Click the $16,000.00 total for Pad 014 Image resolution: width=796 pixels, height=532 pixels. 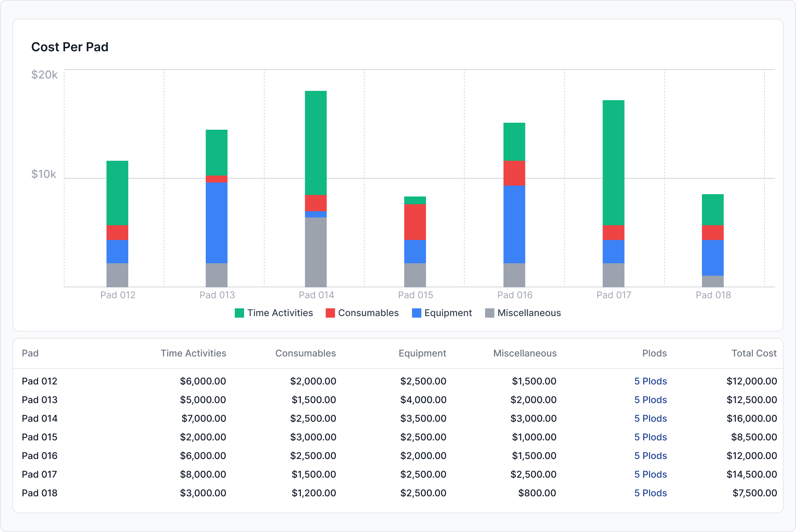[751, 419]
